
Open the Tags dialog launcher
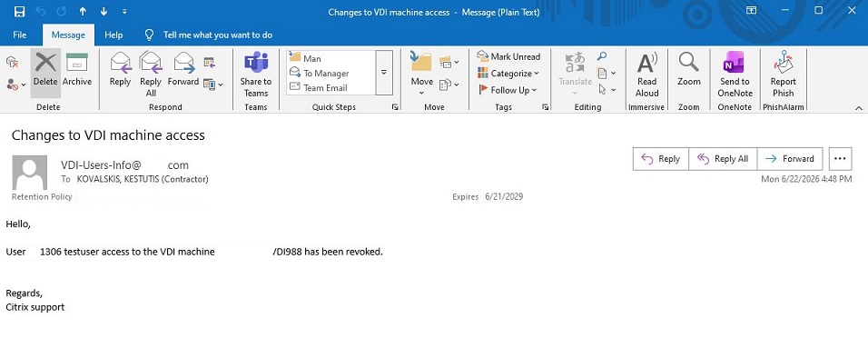click(x=546, y=107)
